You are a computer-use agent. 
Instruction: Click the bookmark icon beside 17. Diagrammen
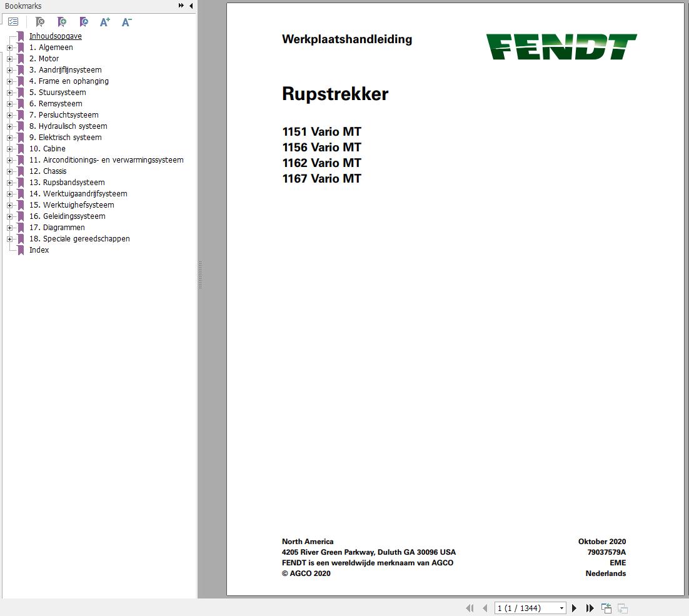20,227
